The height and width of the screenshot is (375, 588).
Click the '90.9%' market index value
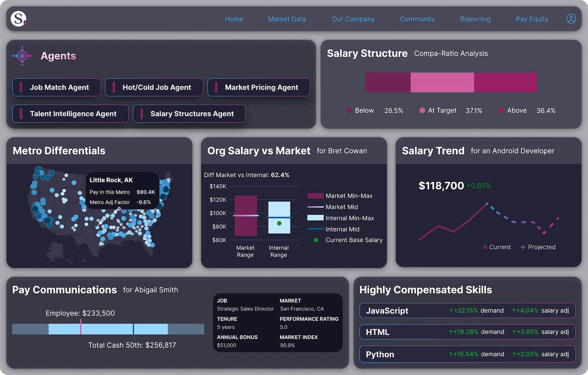pyautogui.click(x=287, y=345)
